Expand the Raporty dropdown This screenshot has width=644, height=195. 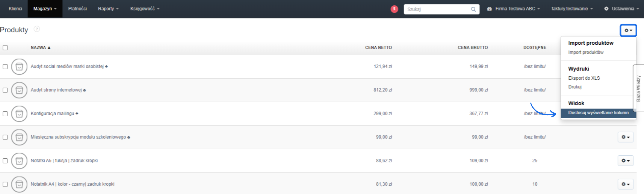click(108, 9)
